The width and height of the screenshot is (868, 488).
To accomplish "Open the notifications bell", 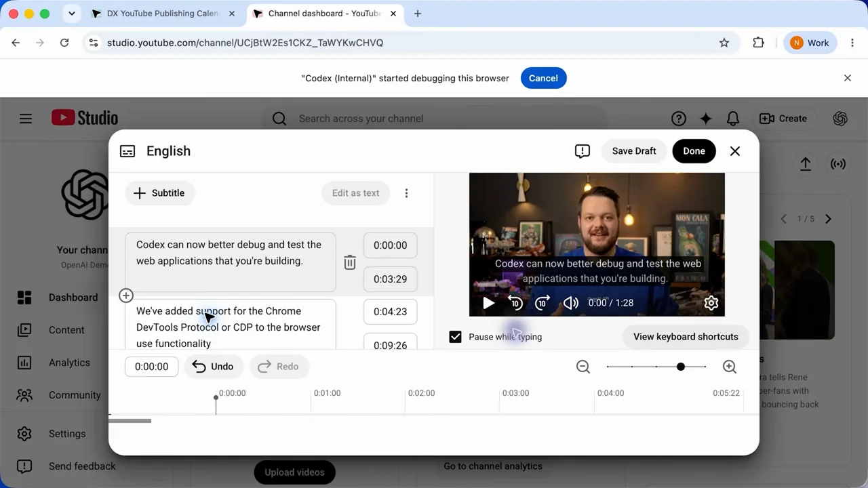I will point(733,119).
